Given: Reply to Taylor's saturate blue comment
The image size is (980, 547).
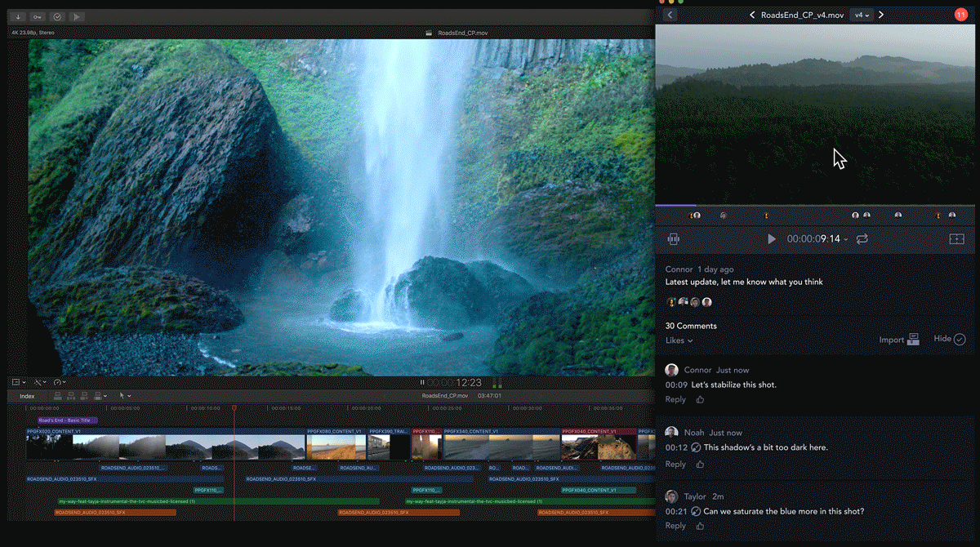Looking at the screenshot, I should click(x=675, y=527).
